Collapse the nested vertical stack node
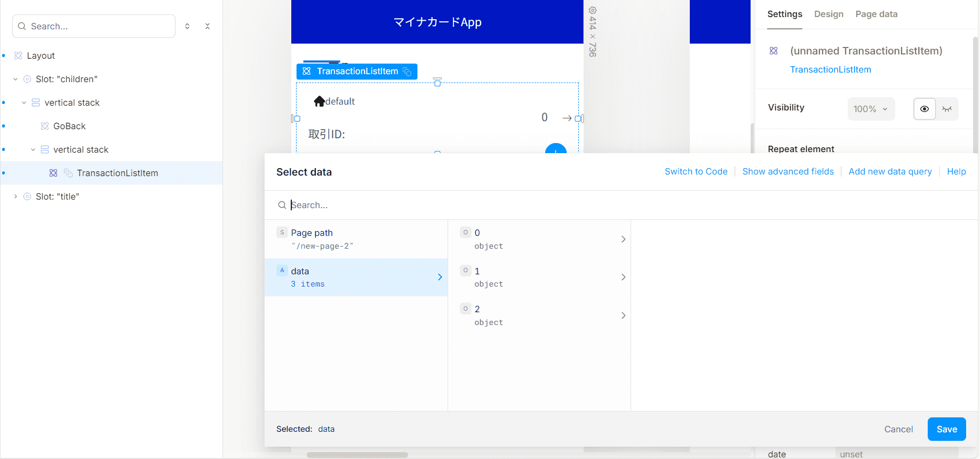Viewport: 980px width, 459px height. [x=33, y=149]
